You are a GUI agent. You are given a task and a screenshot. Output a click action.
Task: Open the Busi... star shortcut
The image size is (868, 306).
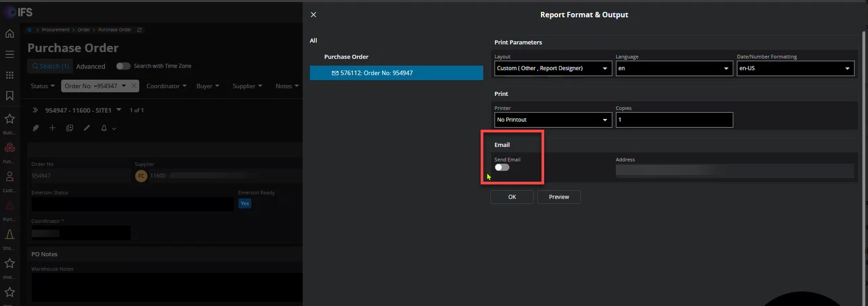tap(9, 119)
